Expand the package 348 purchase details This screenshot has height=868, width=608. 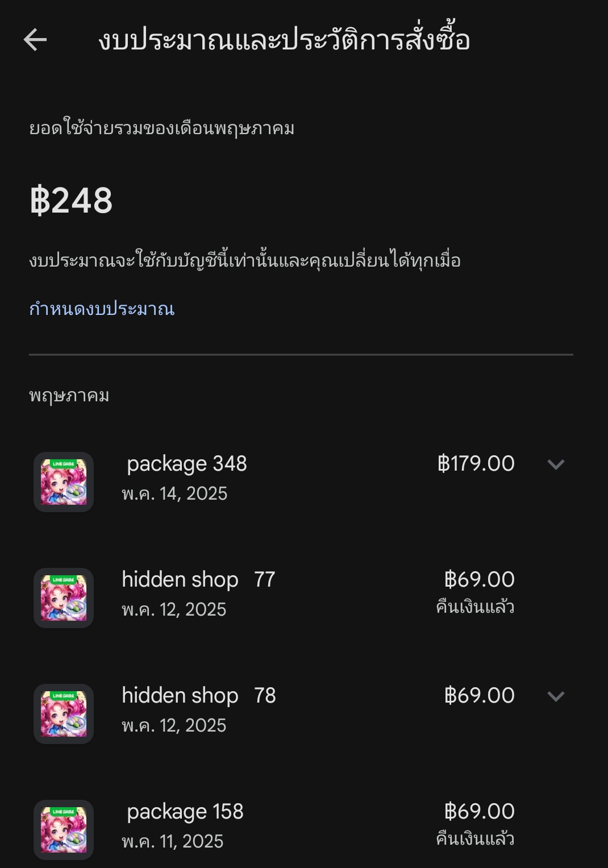pos(555,464)
